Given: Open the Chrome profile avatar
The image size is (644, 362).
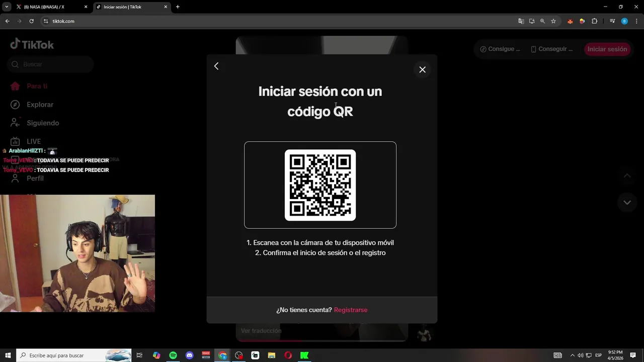Looking at the screenshot, I should click(x=624, y=21).
